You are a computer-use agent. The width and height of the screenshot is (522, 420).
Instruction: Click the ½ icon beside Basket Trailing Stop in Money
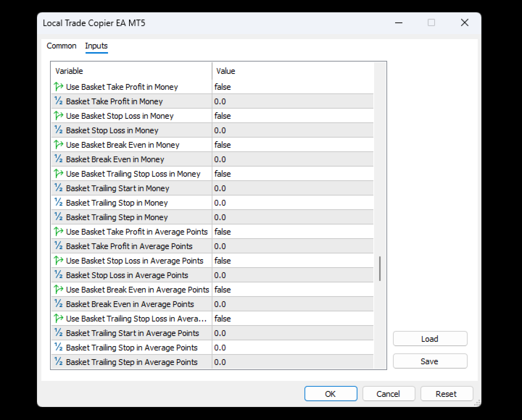(59, 203)
